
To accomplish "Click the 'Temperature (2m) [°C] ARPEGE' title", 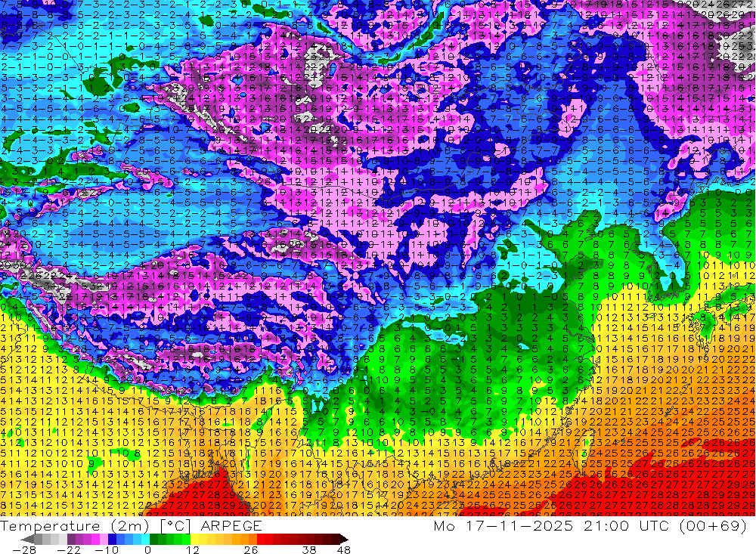I will pyautogui.click(x=131, y=525).
